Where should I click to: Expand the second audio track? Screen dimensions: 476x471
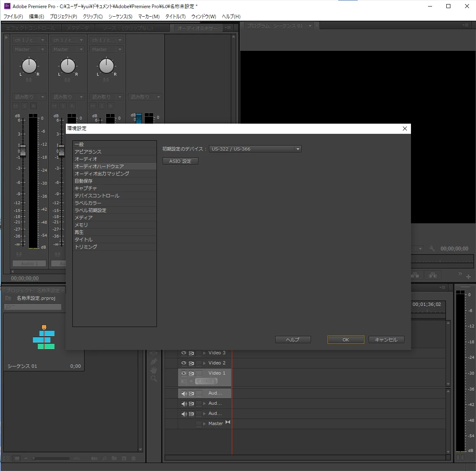204,403
